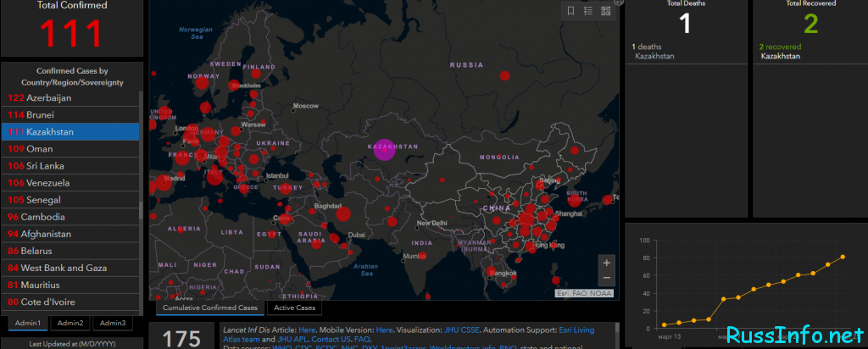
Task: Select Venezuela in the country list
Action: (x=70, y=183)
